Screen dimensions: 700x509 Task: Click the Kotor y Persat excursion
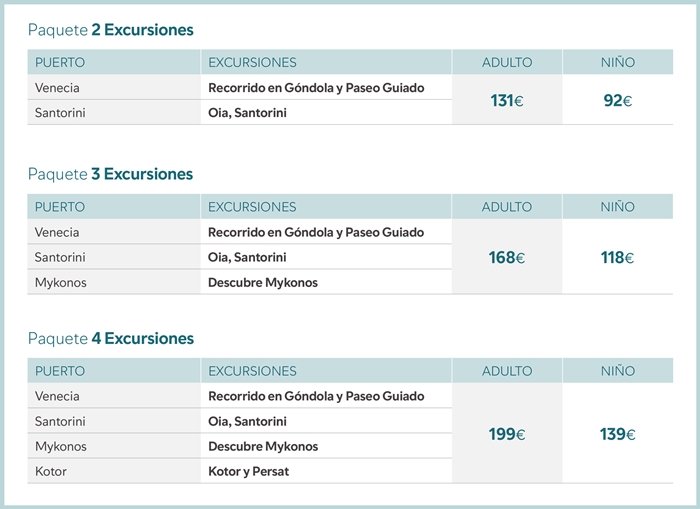tap(249, 471)
